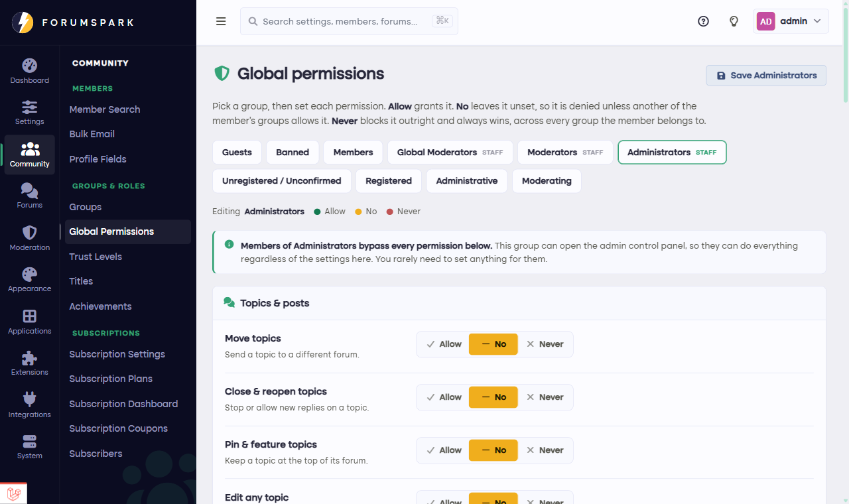Open Trust Levels link
The height and width of the screenshot is (504, 849).
96,257
